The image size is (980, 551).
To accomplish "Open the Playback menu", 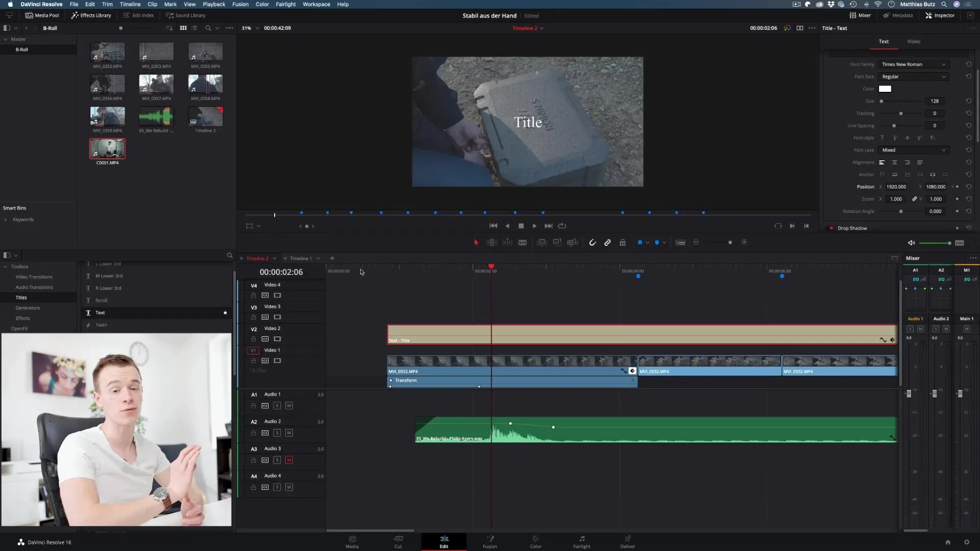I will point(214,4).
